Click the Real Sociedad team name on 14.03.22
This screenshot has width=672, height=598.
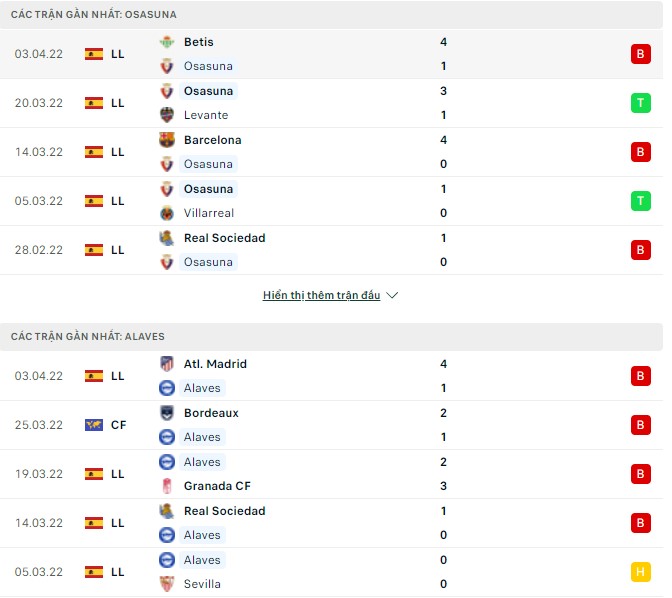224,511
